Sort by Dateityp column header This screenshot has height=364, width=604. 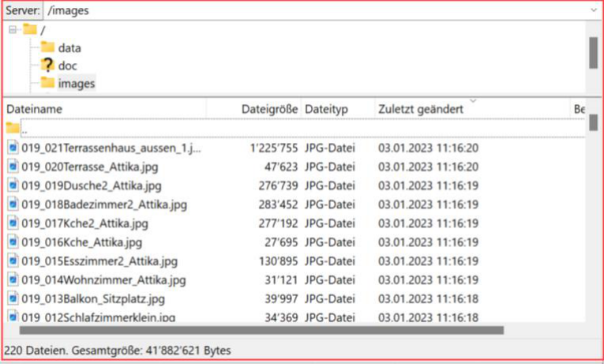point(337,109)
